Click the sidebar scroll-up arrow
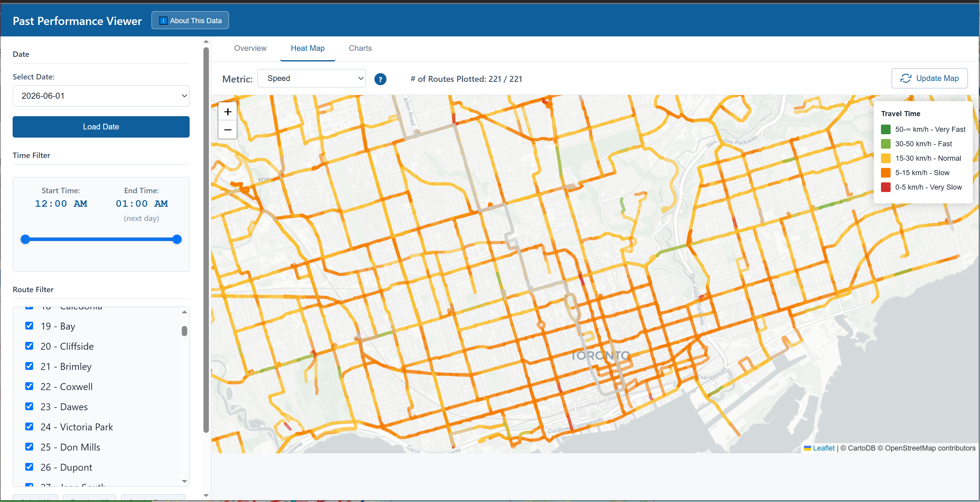This screenshot has width=980, height=502. pyautogui.click(x=206, y=42)
